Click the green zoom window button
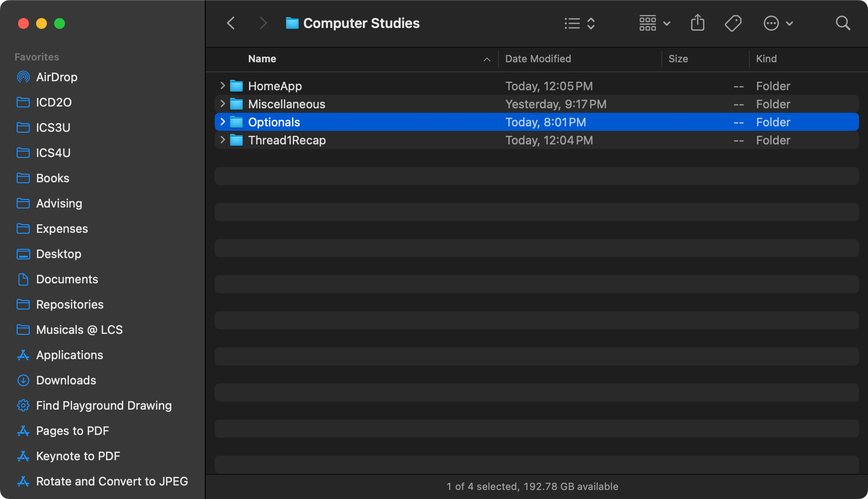 [x=60, y=23]
